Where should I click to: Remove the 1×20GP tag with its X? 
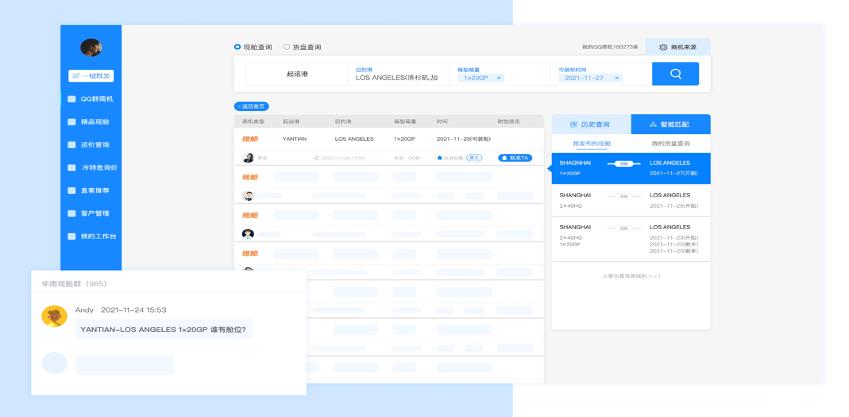pos(499,78)
